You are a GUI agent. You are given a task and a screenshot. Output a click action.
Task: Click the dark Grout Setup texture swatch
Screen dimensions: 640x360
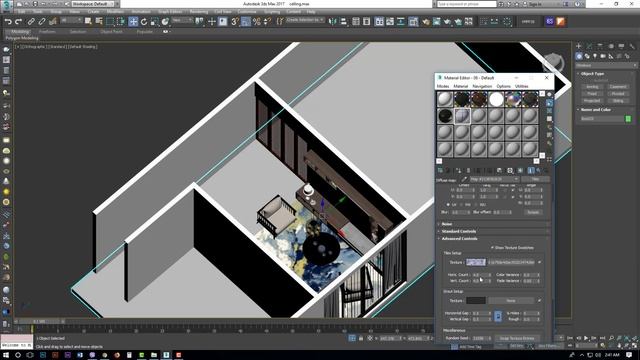click(x=476, y=300)
